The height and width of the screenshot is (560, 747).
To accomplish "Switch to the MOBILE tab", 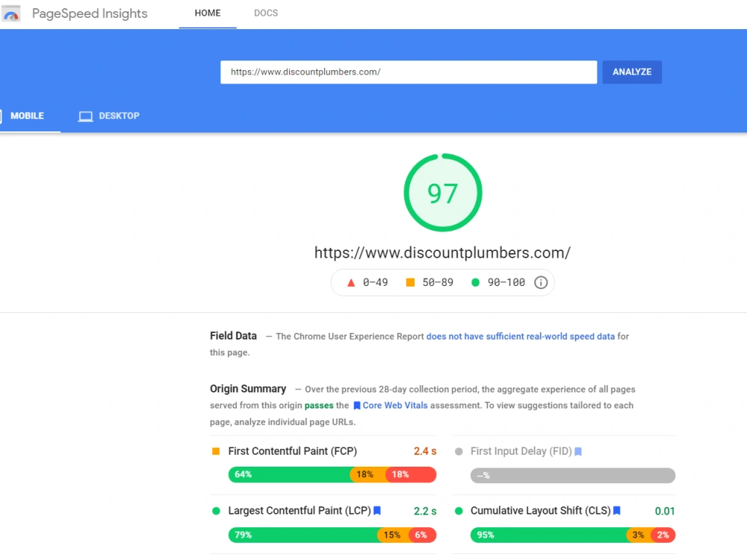I will click(27, 116).
